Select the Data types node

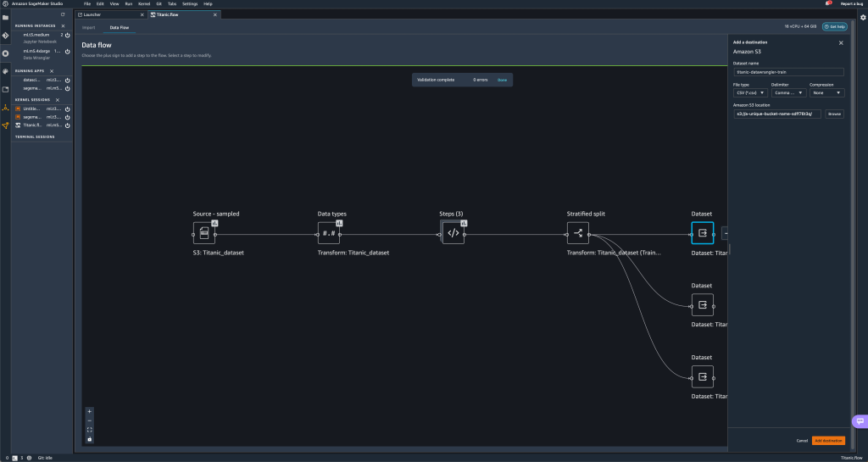[328, 233]
